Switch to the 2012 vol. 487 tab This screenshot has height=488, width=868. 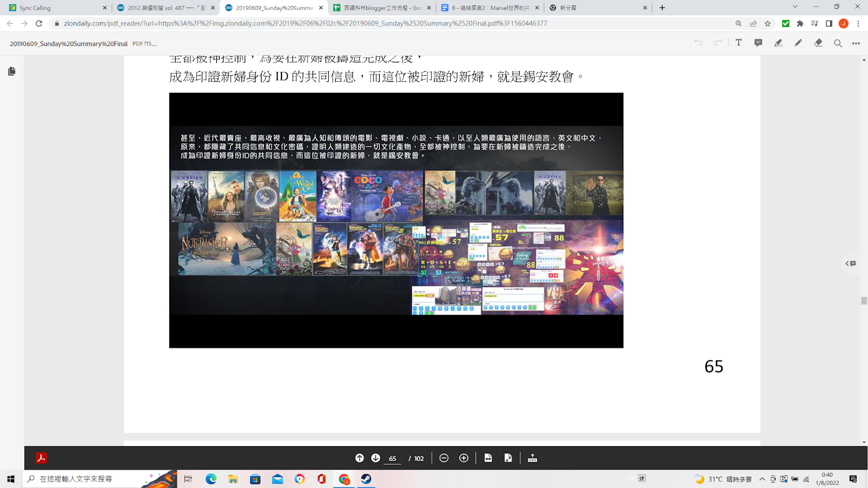165,8
